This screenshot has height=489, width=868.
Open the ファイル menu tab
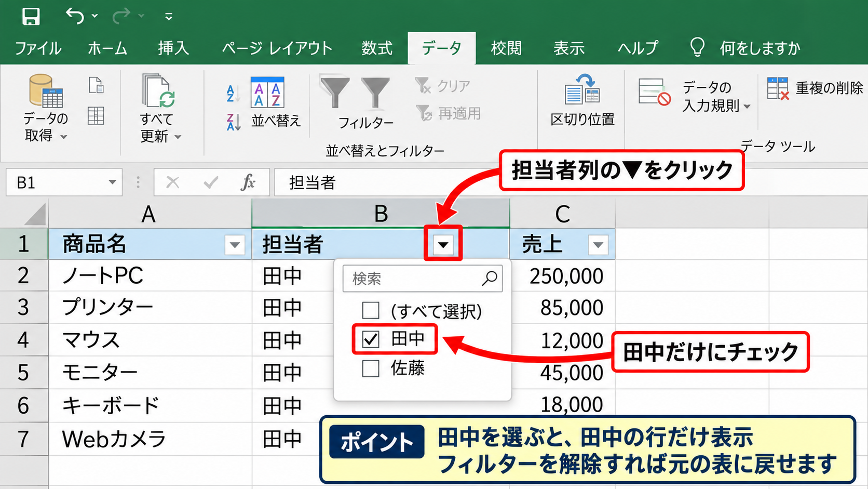(x=38, y=48)
